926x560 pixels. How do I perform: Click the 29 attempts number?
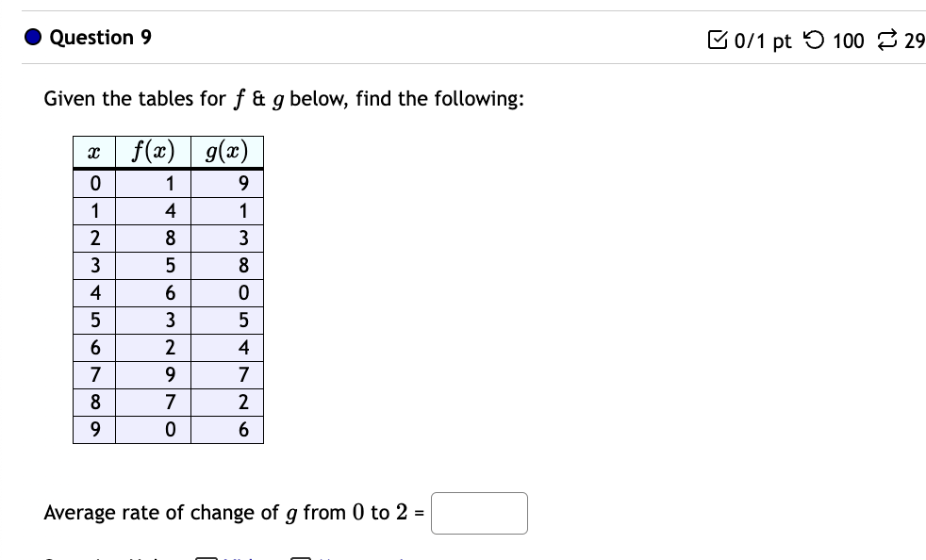click(x=914, y=41)
